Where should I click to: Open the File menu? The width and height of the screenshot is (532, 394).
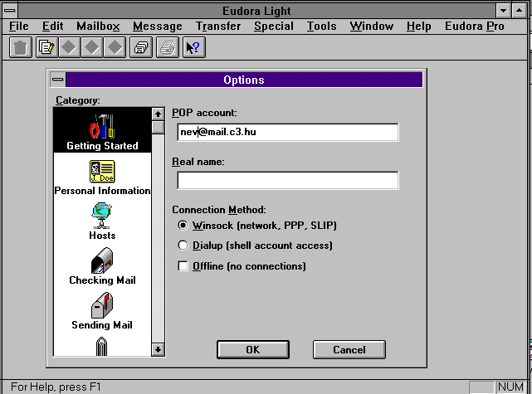click(x=19, y=26)
